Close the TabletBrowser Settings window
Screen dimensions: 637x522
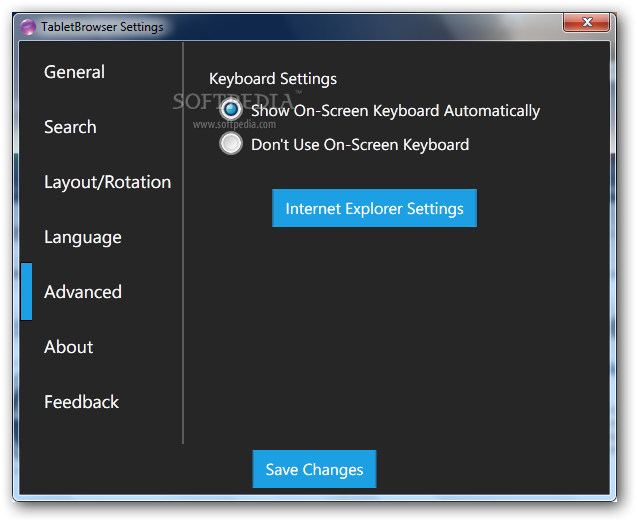click(586, 22)
